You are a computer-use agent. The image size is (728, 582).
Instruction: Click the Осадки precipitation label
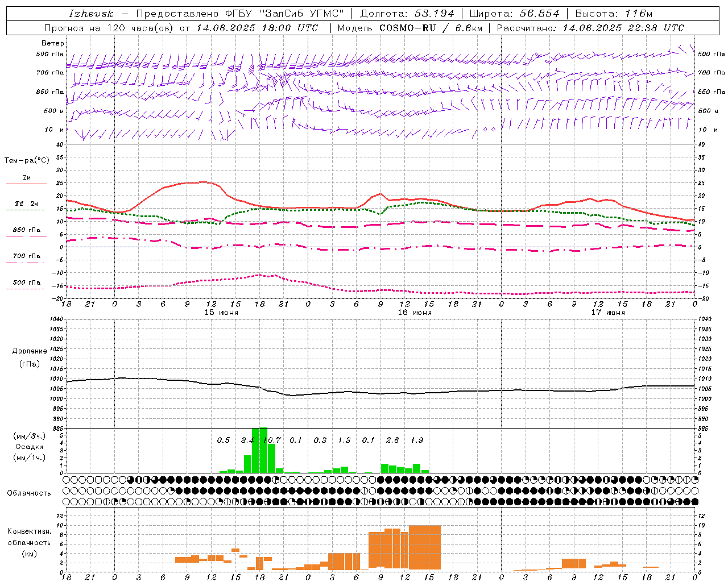pyautogui.click(x=30, y=447)
